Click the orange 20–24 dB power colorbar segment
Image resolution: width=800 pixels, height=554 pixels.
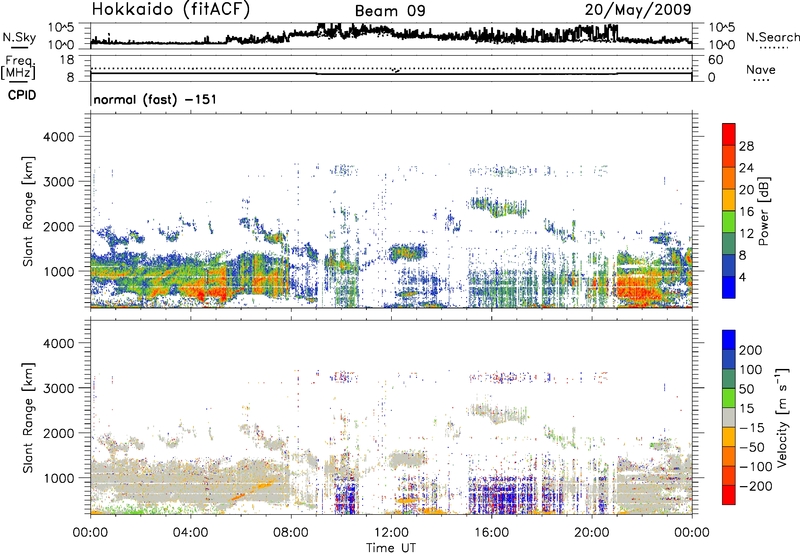tap(729, 178)
